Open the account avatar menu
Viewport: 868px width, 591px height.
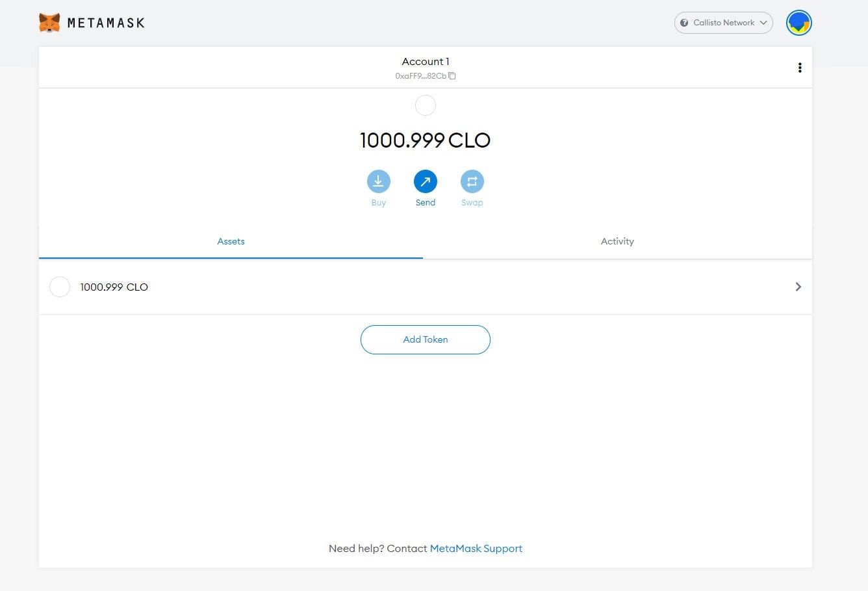pos(798,23)
